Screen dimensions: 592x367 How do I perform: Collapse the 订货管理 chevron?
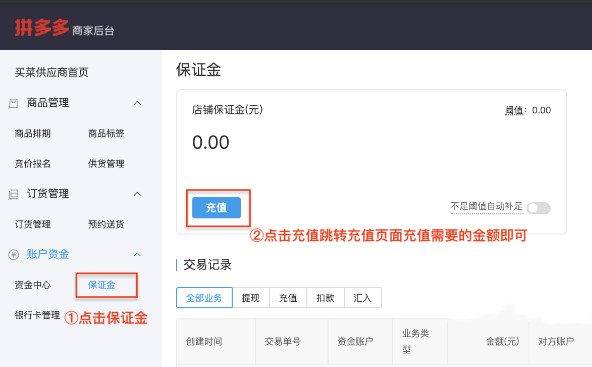(137, 194)
